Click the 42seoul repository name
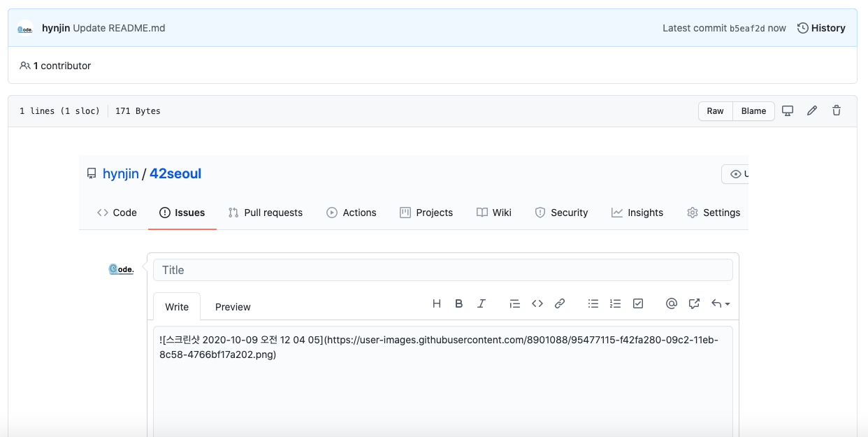The height and width of the screenshot is (437, 868). pos(175,174)
